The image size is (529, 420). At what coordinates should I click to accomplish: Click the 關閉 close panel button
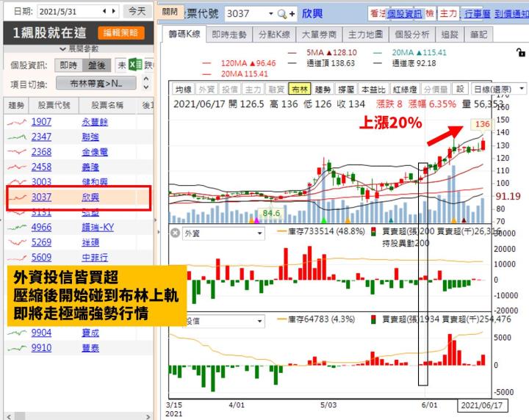(170, 12)
